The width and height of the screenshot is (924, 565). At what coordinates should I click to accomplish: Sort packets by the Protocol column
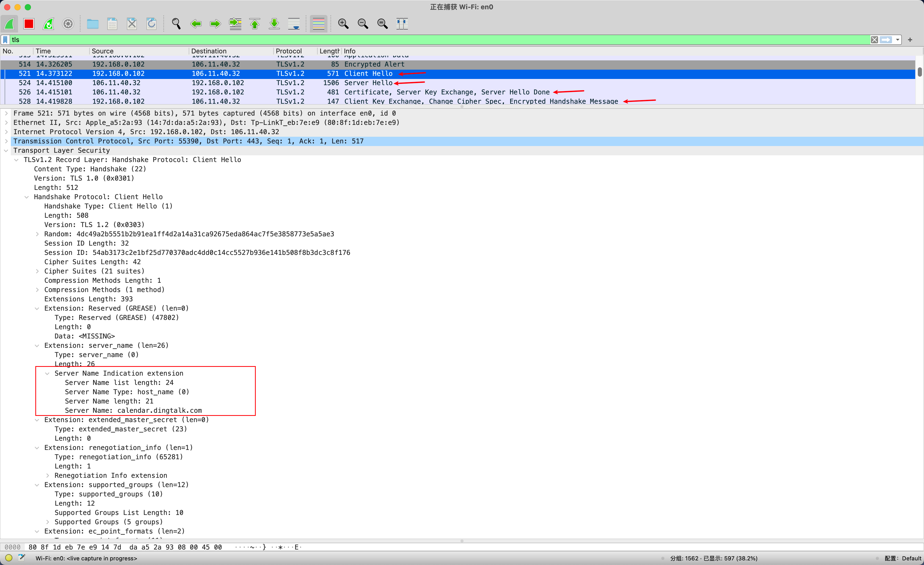288,51
